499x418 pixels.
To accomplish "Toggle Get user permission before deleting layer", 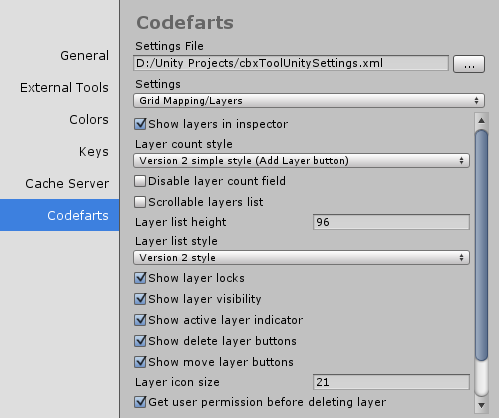I will point(140,402).
